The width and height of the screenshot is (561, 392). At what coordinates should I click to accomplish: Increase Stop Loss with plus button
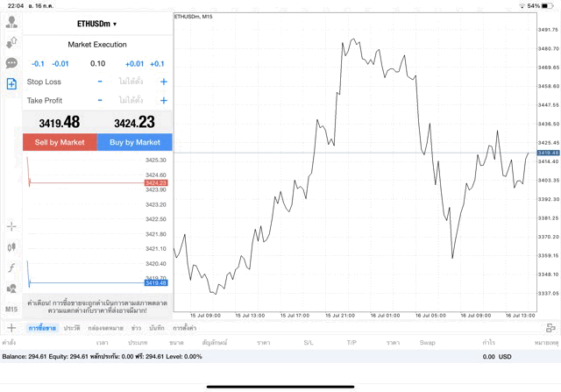pyautogui.click(x=164, y=82)
